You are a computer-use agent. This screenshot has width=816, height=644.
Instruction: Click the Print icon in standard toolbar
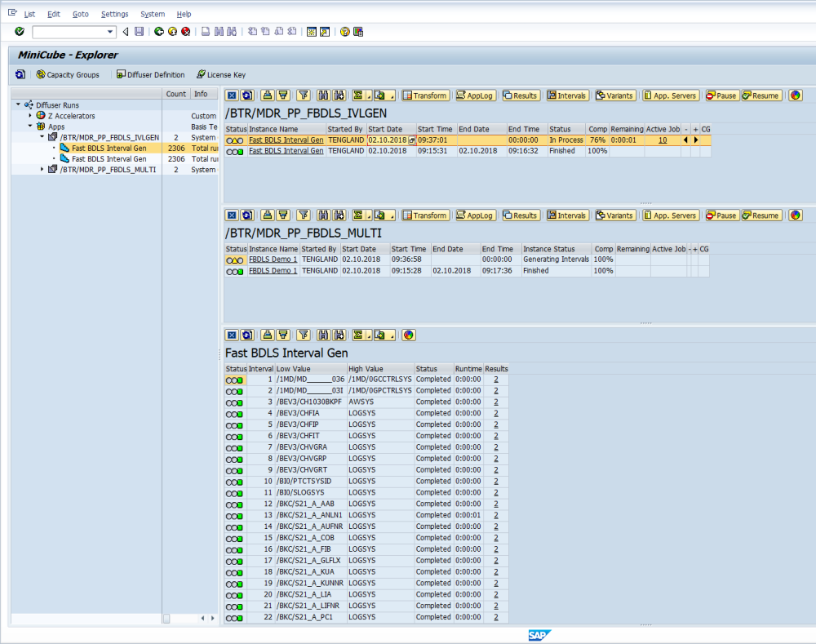(206, 32)
